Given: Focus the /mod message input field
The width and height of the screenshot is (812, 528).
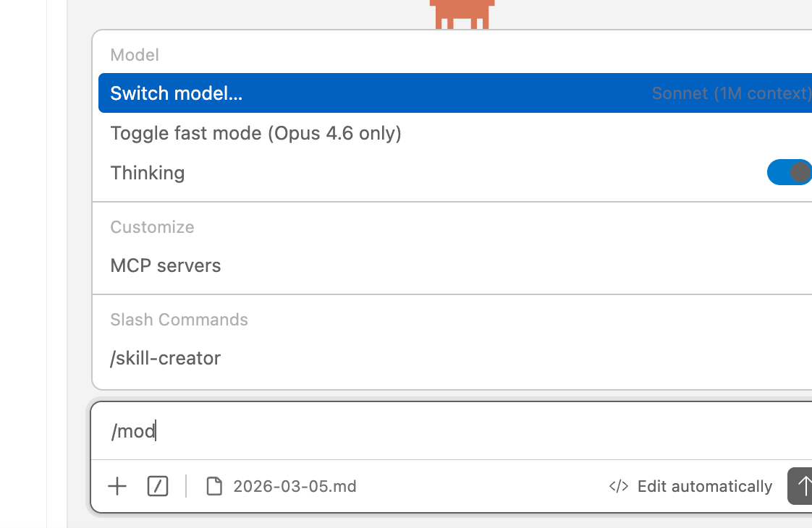Looking at the screenshot, I should click(x=434, y=431).
